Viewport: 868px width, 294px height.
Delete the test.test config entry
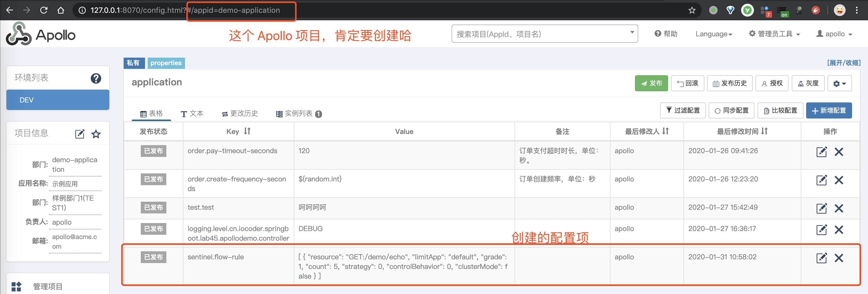click(x=839, y=208)
